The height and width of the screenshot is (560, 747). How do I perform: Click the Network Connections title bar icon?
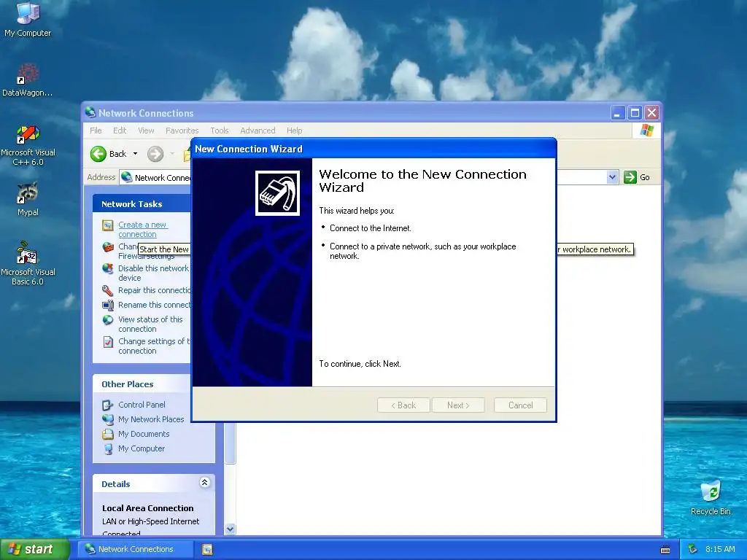(90, 113)
